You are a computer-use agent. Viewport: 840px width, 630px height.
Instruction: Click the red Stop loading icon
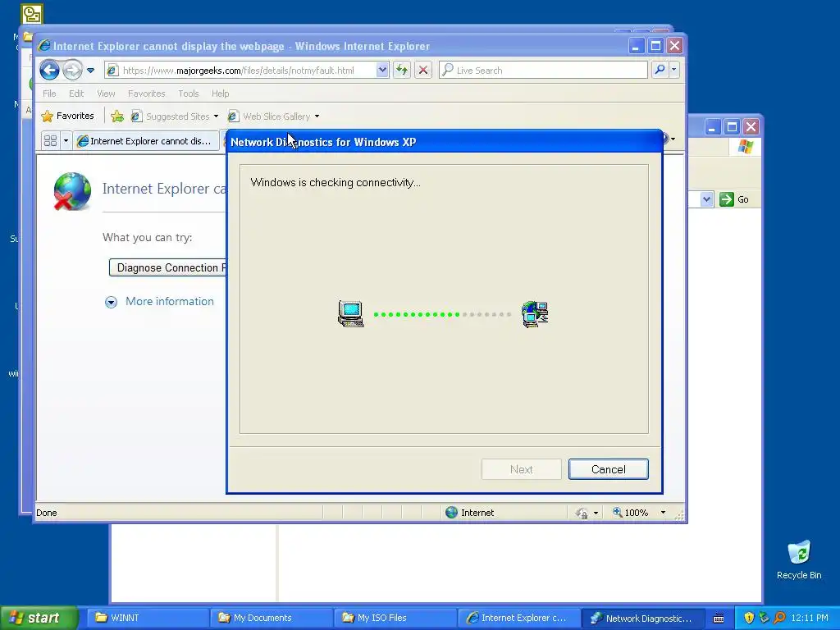coord(423,70)
